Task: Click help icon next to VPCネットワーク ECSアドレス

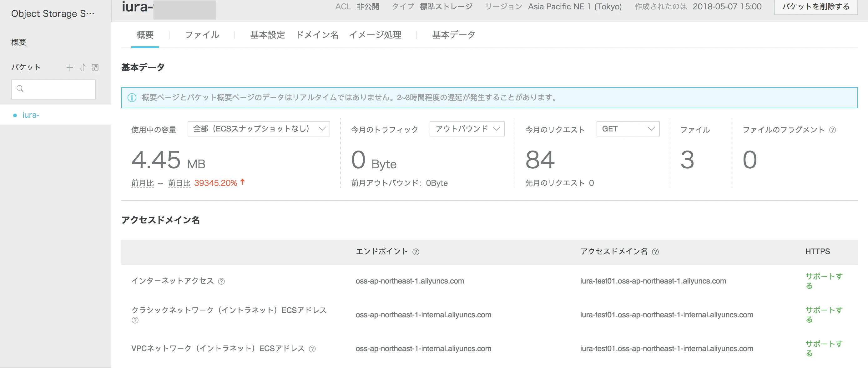Action: 312,349
